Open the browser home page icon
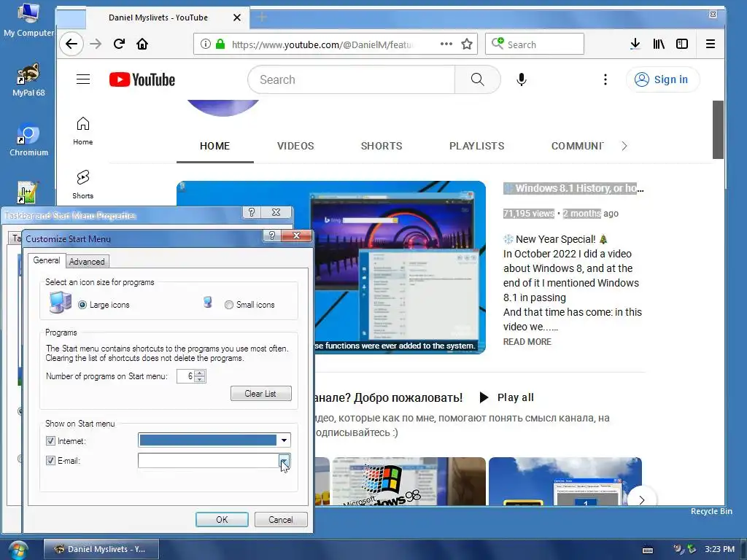Viewport: 747px width, 560px height. (142, 44)
